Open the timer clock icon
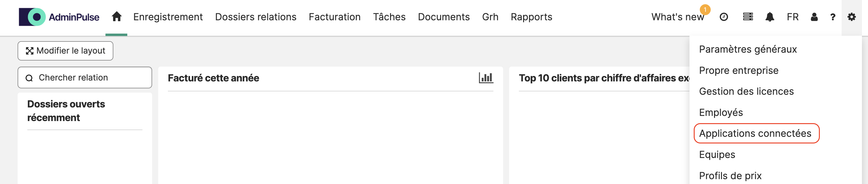This screenshot has width=868, height=184. coord(723,17)
